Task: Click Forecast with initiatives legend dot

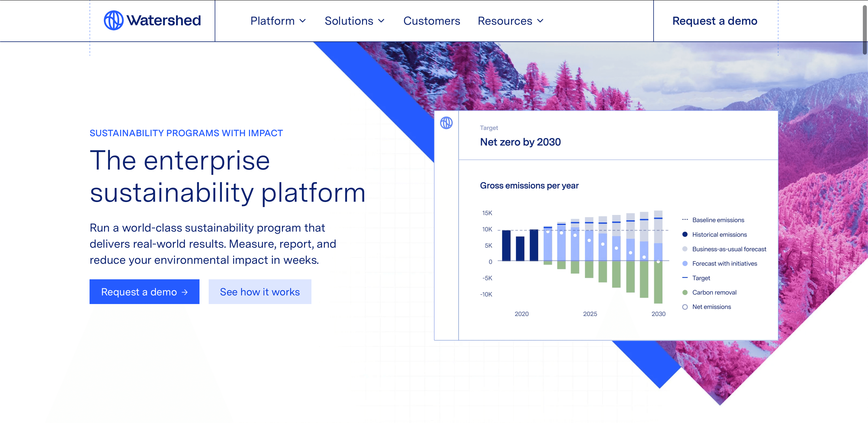Action: pyautogui.click(x=685, y=264)
